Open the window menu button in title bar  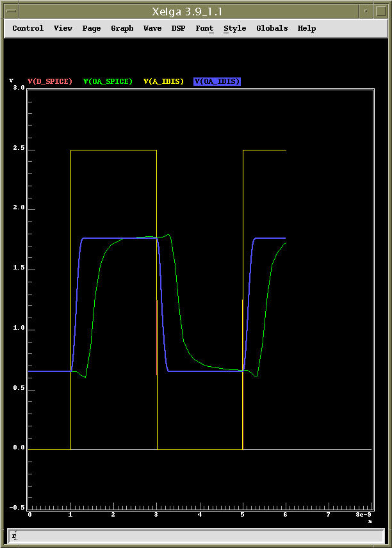click(x=11, y=11)
